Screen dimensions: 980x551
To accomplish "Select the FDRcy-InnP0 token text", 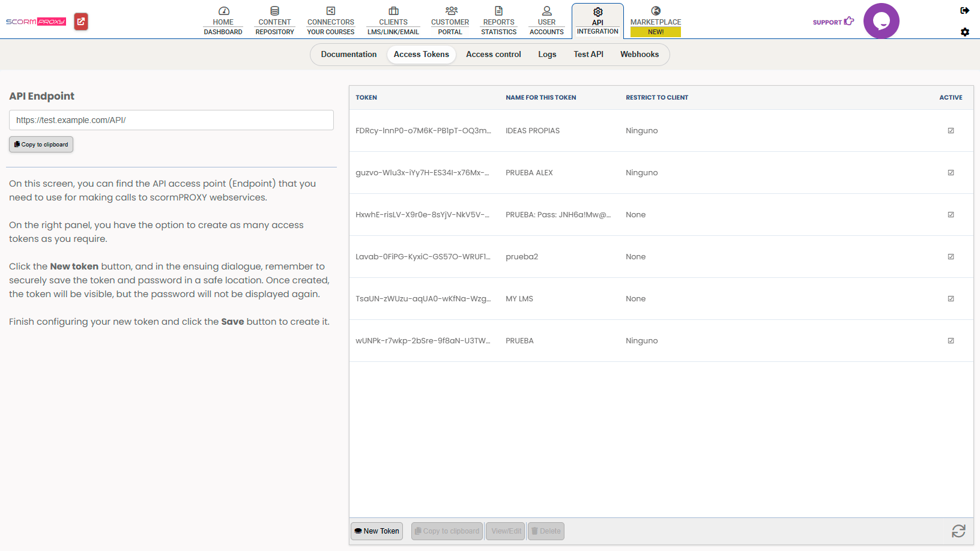I will [x=423, y=130].
